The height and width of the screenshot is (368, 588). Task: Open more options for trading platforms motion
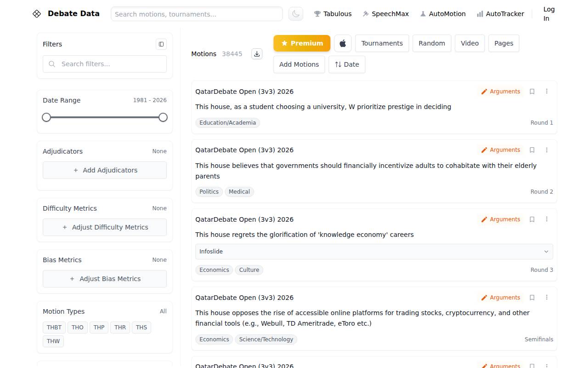coord(547,298)
